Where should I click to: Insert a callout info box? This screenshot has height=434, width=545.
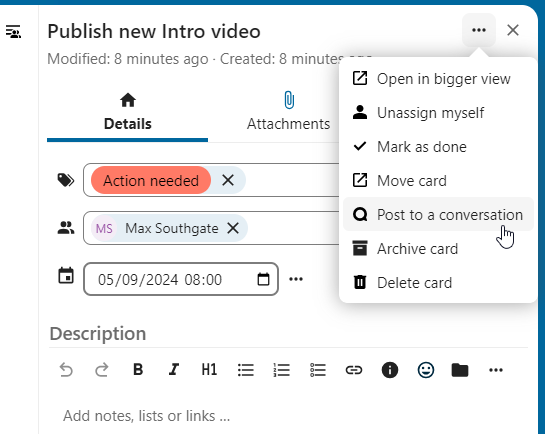[390, 370]
